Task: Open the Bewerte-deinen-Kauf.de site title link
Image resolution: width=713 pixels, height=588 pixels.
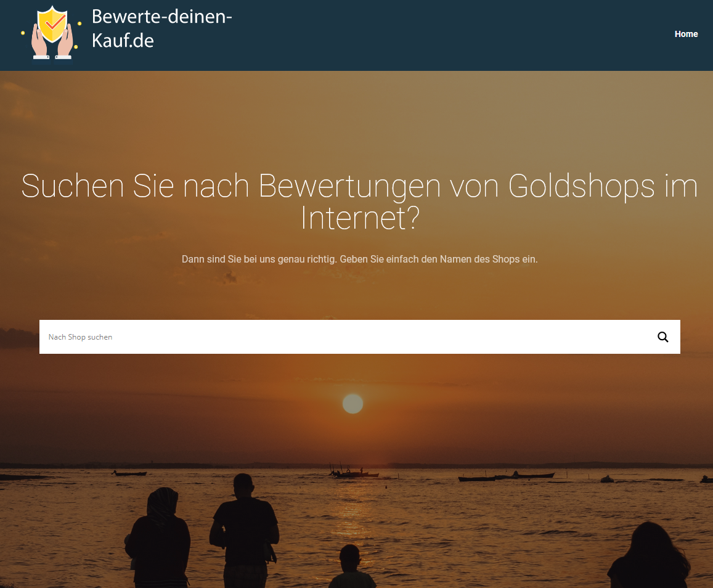Action: [x=162, y=28]
